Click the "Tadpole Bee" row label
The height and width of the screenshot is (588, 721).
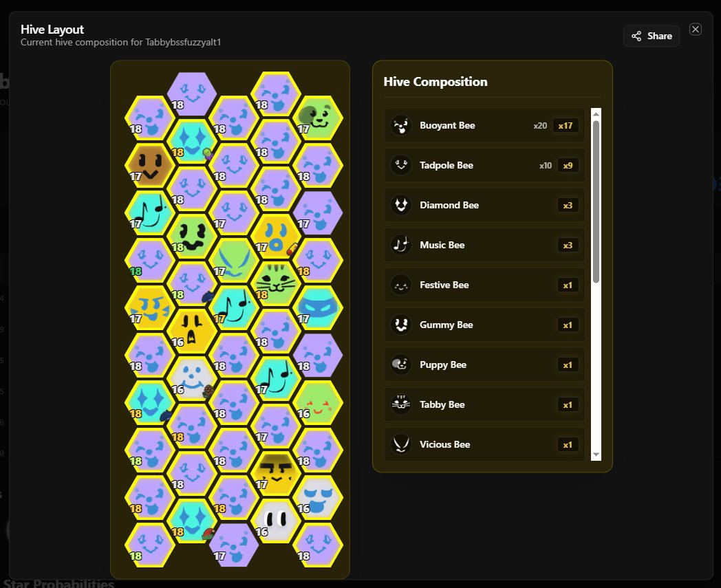pyautogui.click(x=446, y=166)
